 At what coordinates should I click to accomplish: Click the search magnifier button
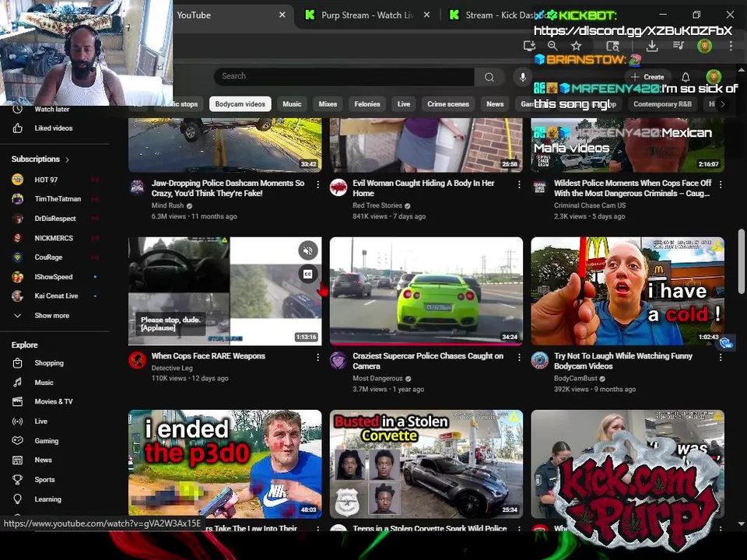click(x=489, y=77)
